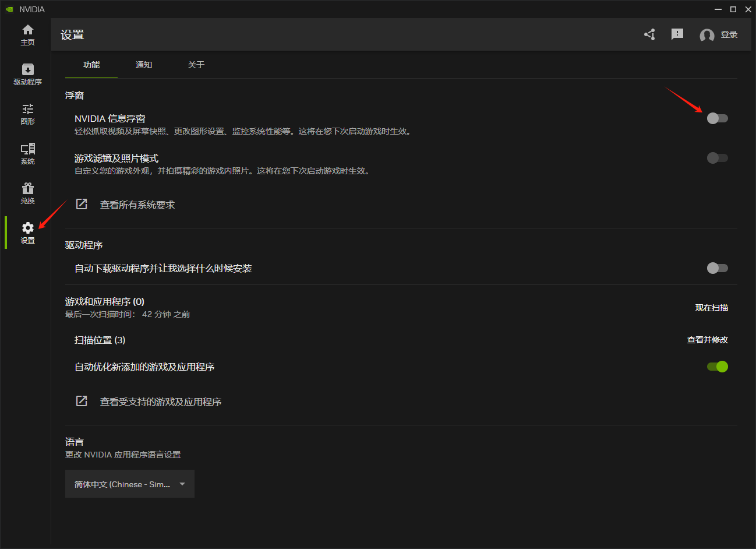756x549 pixels.
Task: Click the NVIDIA logo in title bar
Action: 9,9
